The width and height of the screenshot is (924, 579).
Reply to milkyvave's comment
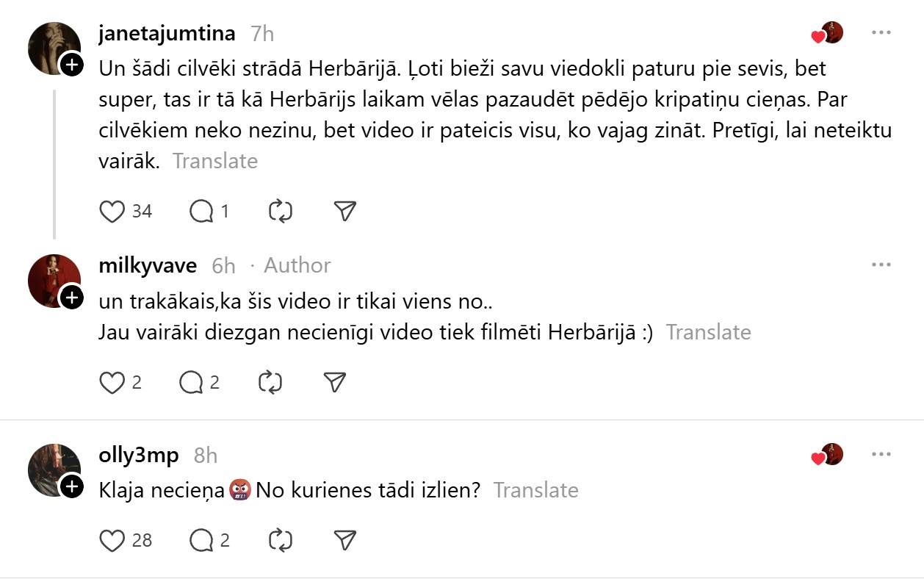click(191, 382)
